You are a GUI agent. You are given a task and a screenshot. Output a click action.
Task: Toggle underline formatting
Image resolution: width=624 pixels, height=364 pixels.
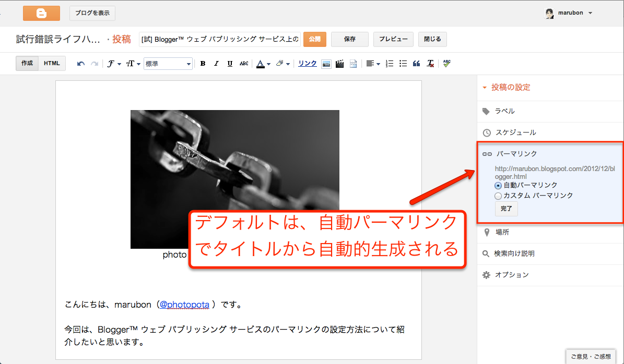tap(230, 64)
